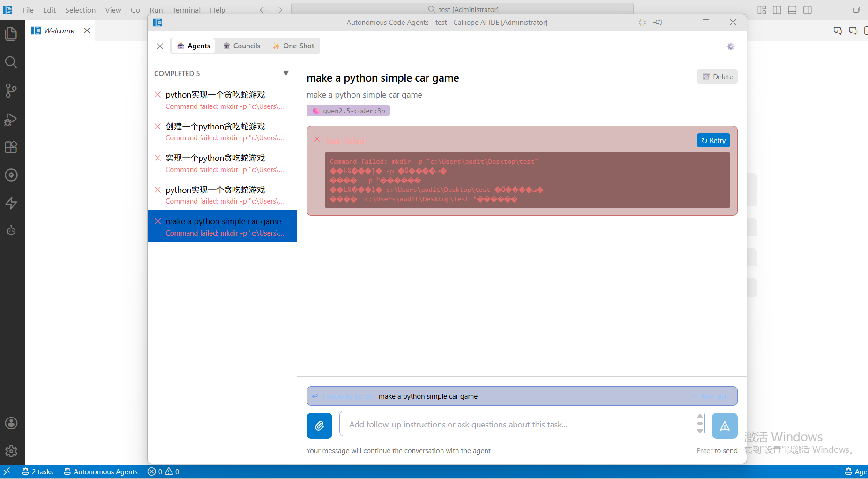Click Autonomous Agents in status bar

(101, 471)
